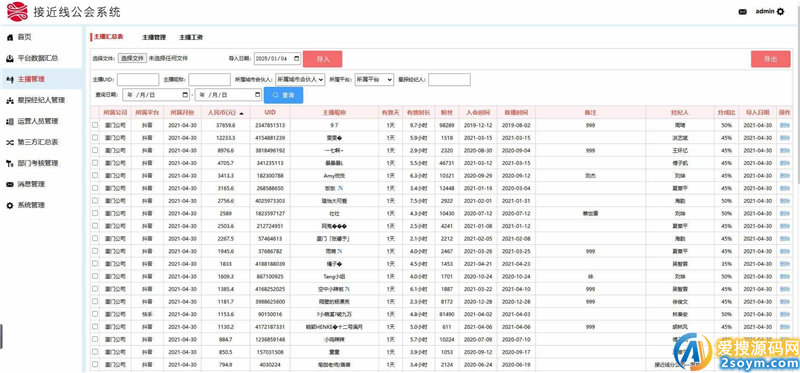Click the 98289 fans cell
Viewport: 800px width, 373px height.
click(447, 125)
